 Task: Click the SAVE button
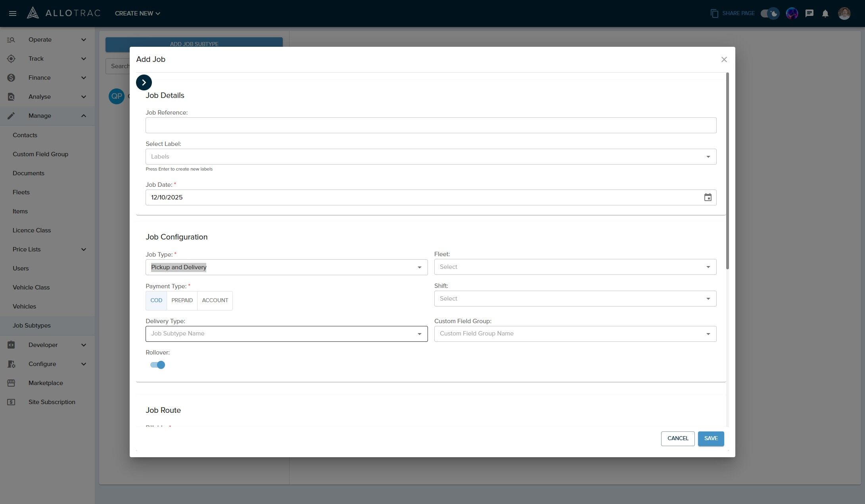point(710,439)
